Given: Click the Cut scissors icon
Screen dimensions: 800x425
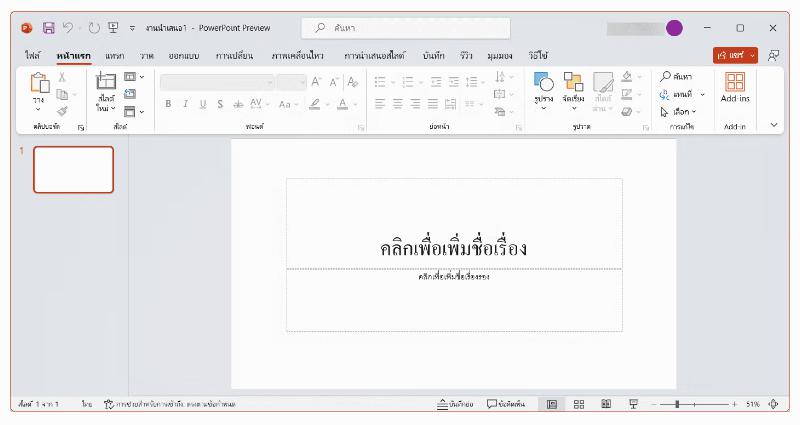Looking at the screenshot, I should tap(62, 77).
